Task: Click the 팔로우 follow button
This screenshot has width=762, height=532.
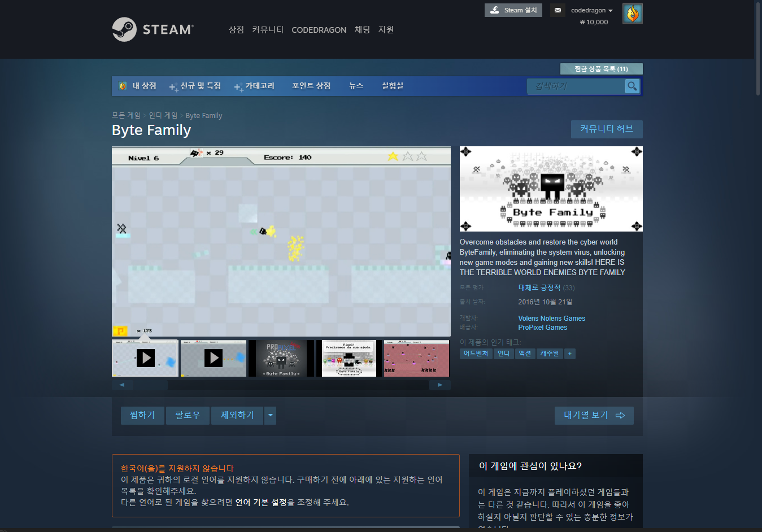Action: pyautogui.click(x=188, y=415)
